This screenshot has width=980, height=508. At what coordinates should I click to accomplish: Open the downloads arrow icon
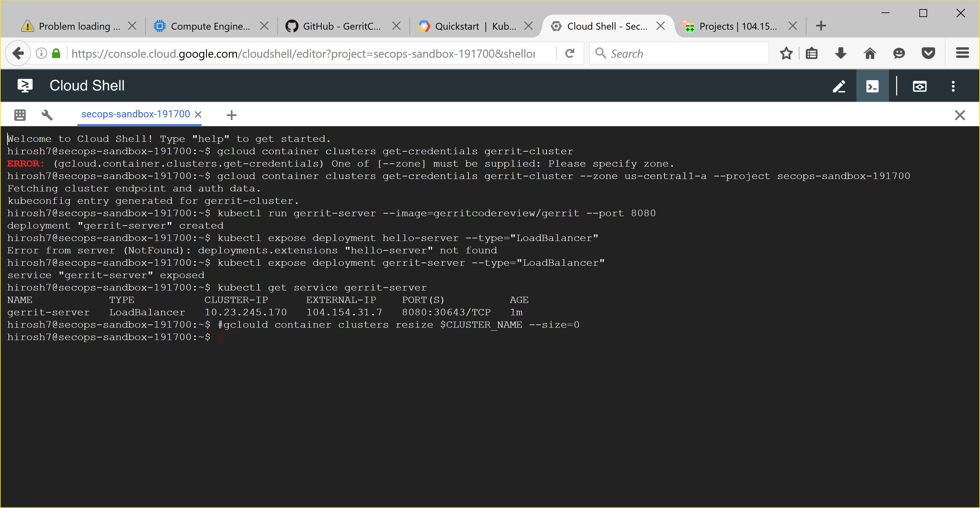tap(840, 53)
